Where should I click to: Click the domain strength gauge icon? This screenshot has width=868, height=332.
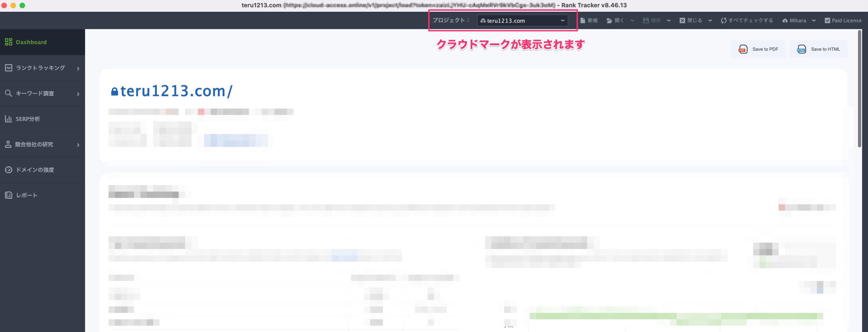click(8, 170)
